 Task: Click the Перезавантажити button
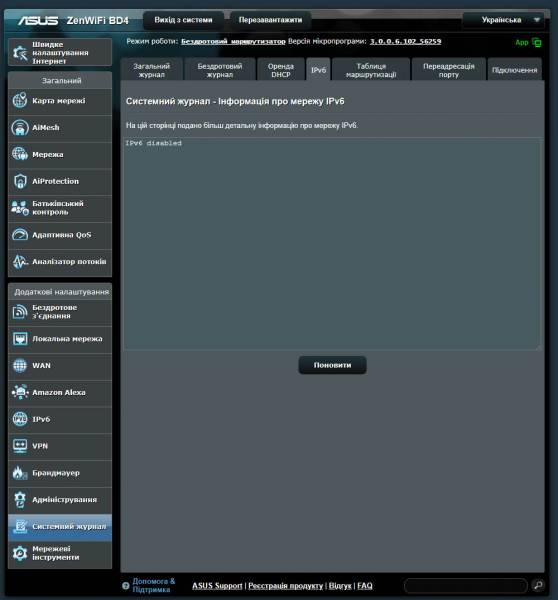point(270,20)
